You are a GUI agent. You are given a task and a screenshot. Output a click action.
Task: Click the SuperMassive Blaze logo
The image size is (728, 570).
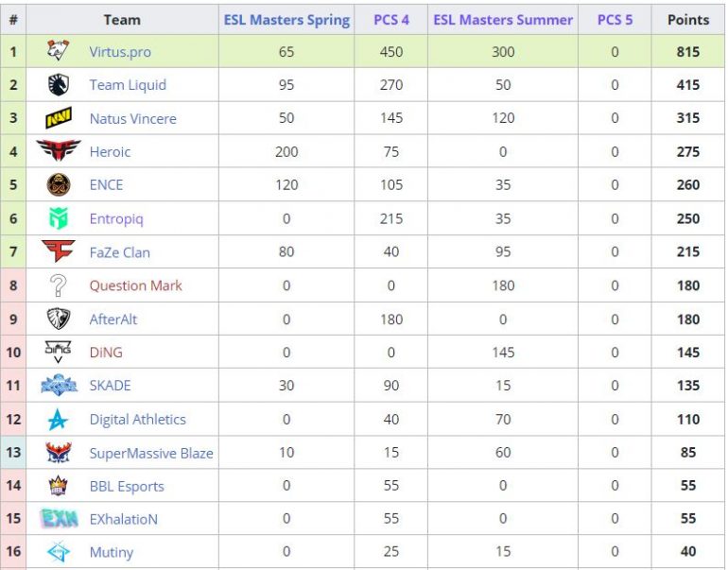tap(59, 453)
